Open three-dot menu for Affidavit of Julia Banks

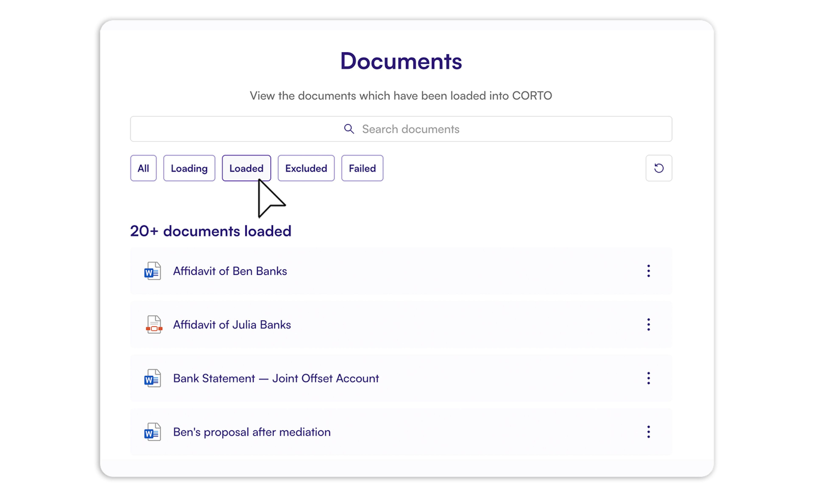coord(648,325)
